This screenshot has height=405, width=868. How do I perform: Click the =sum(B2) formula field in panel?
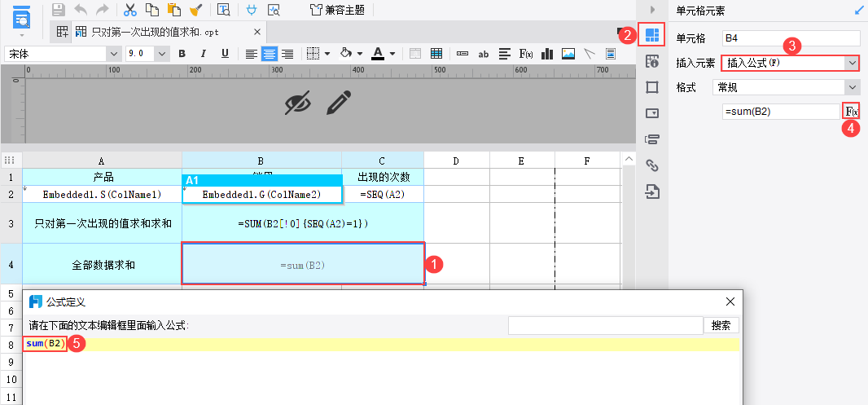pos(781,112)
